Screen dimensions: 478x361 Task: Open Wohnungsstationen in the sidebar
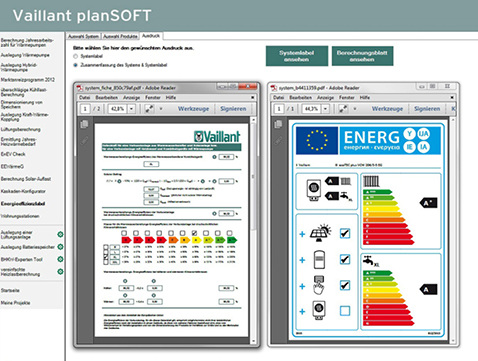click(x=20, y=216)
